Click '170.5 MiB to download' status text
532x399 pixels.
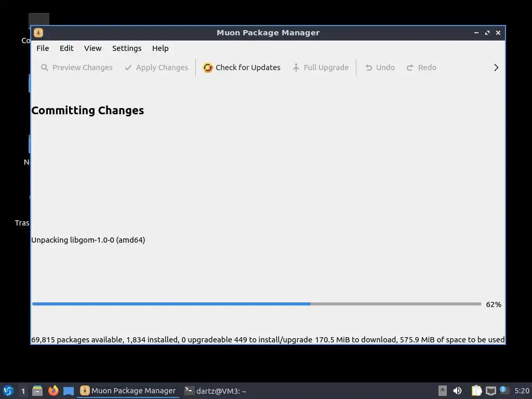coord(355,340)
